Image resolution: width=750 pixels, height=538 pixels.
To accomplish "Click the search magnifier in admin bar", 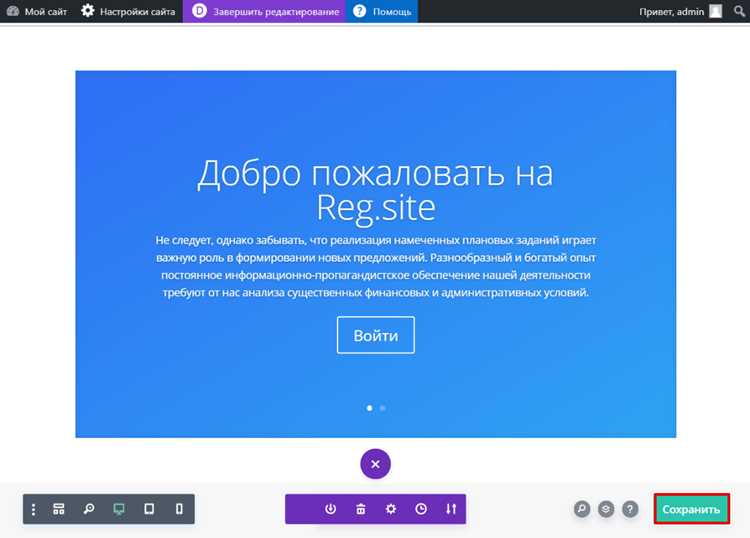I will tap(739, 11).
